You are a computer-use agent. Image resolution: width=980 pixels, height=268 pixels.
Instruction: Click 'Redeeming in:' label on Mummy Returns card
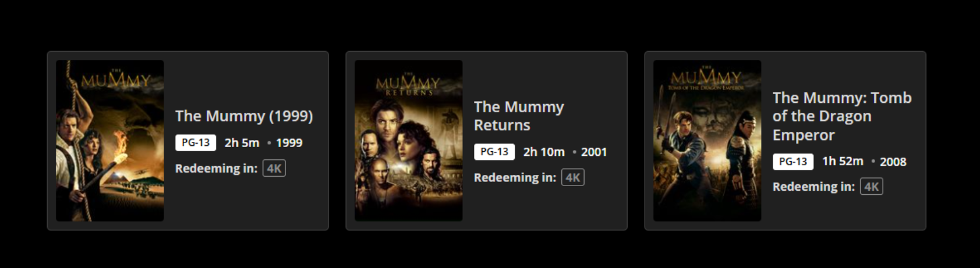pyautogui.click(x=515, y=178)
